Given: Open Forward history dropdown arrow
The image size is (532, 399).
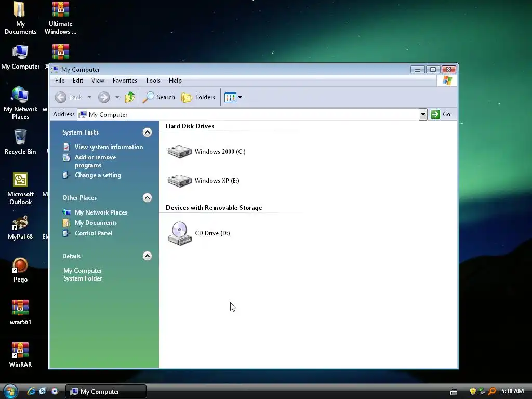Looking at the screenshot, I should click(x=117, y=97).
